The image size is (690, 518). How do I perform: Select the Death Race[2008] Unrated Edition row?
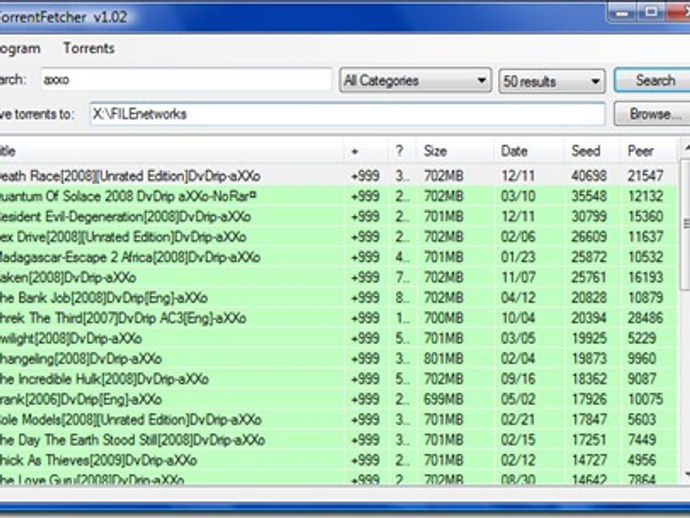click(x=338, y=176)
